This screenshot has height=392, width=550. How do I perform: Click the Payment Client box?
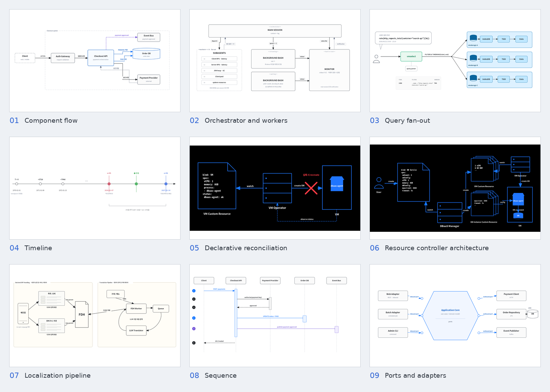[x=511, y=296]
